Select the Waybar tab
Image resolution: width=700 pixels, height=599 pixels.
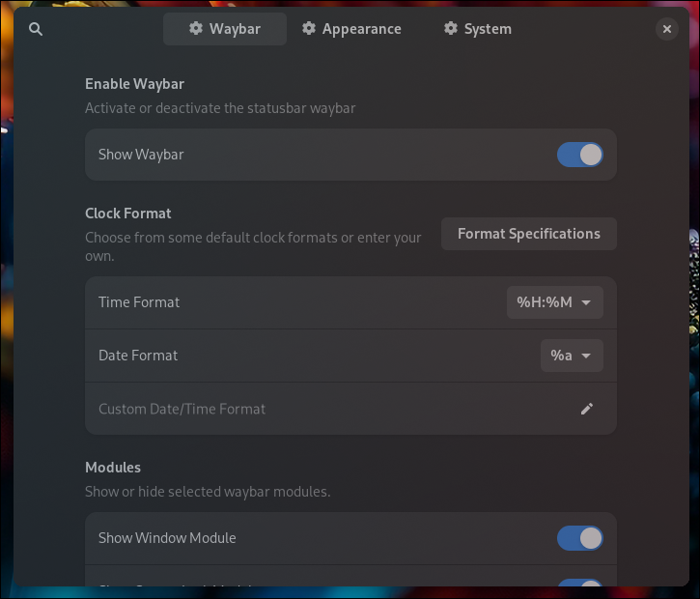tap(225, 29)
